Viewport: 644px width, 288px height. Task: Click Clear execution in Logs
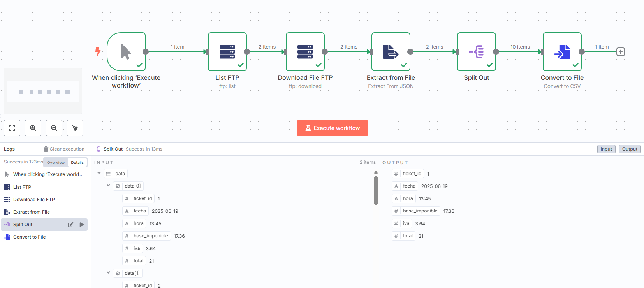(64, 149)
